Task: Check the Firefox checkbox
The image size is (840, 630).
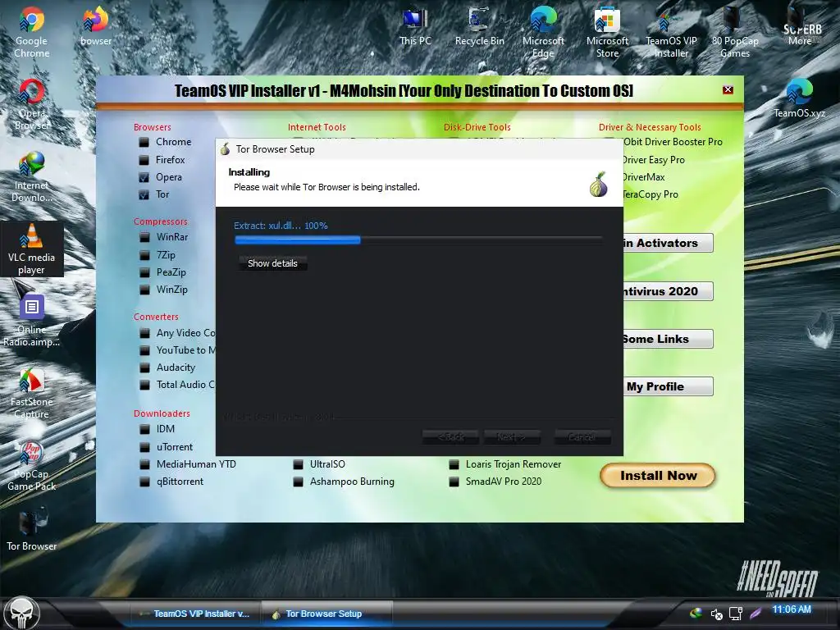Action: point(144,160)
